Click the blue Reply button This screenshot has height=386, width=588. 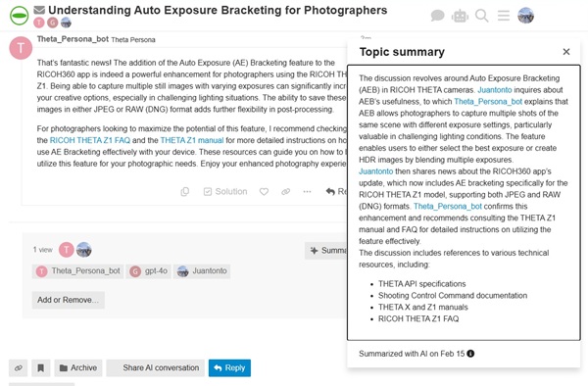229,368
